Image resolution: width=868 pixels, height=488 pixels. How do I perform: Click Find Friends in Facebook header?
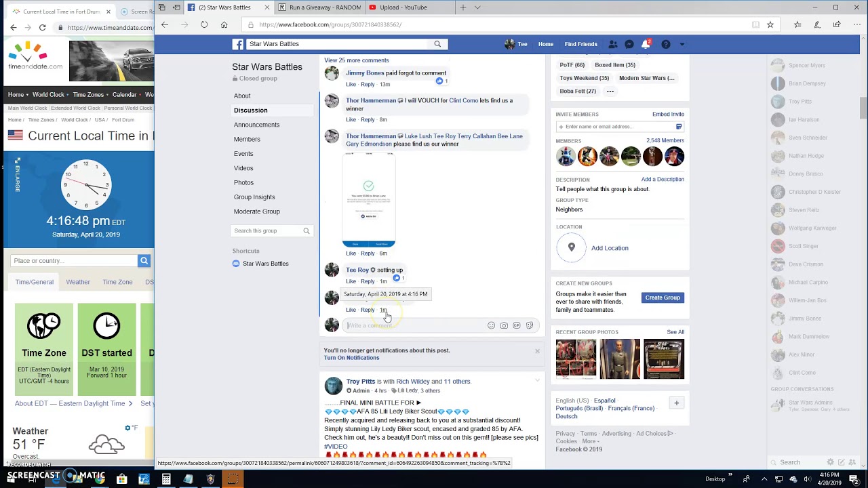[581, 44]
